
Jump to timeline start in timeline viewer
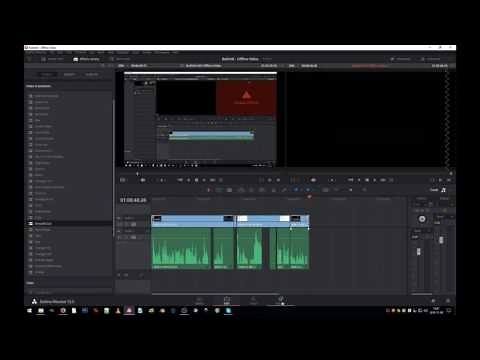351,180
